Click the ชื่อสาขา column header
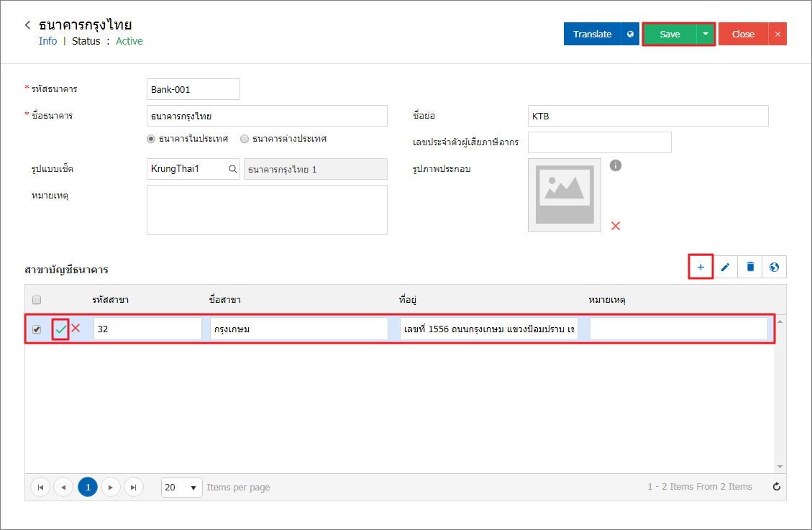The width and height of the screenshot is (812, 530). pos(224,300)
